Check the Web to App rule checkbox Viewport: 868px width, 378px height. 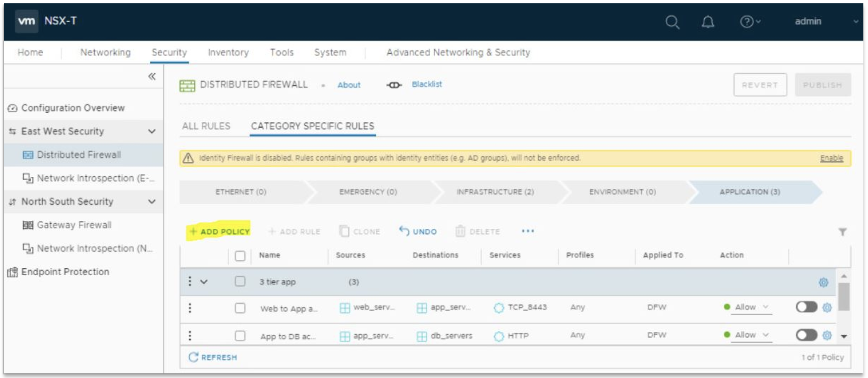[240, 308]
